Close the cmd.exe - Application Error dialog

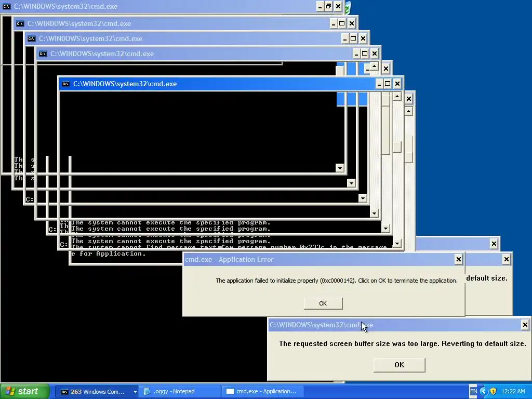(458, 260)
